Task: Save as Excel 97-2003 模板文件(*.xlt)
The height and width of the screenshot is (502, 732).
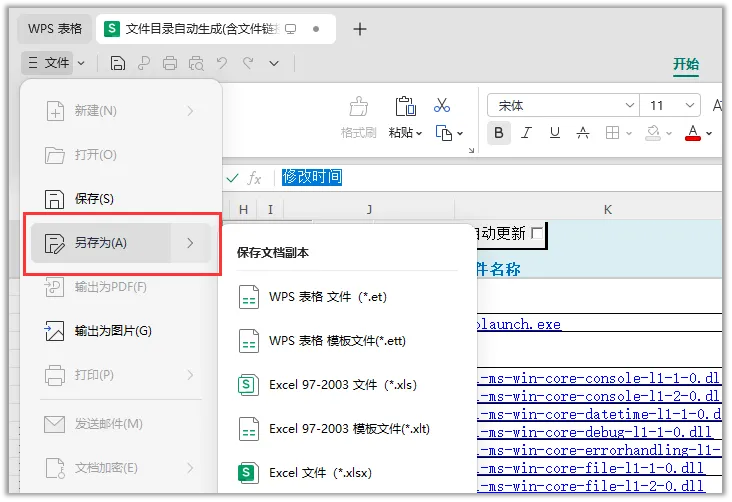Action: [347, 429]
